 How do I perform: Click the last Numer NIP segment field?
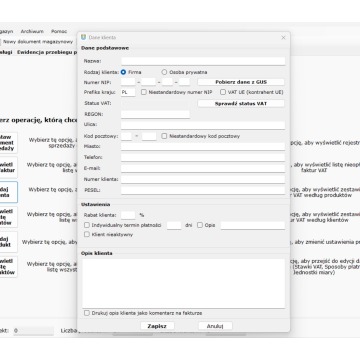184,82
